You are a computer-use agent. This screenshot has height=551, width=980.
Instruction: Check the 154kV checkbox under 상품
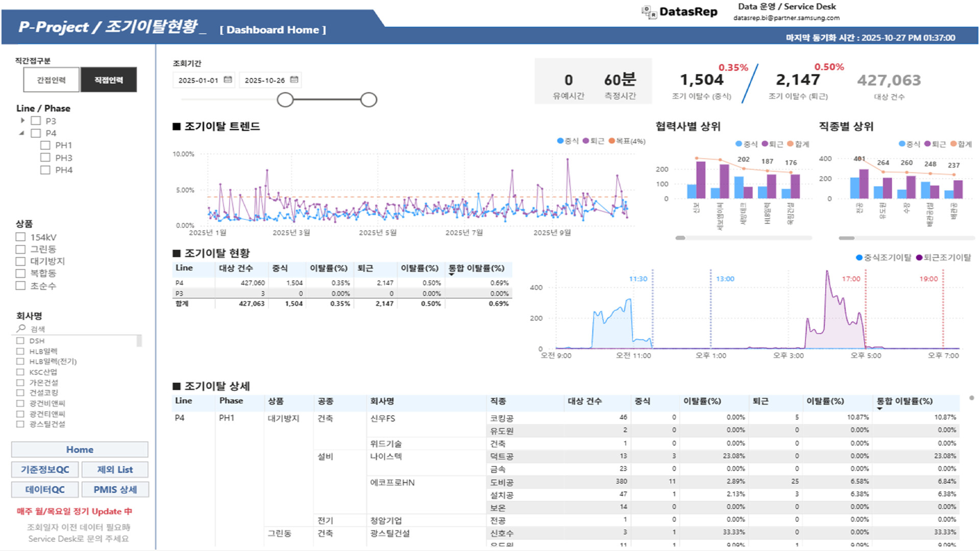pyautogui.click(x=20, y=237)
